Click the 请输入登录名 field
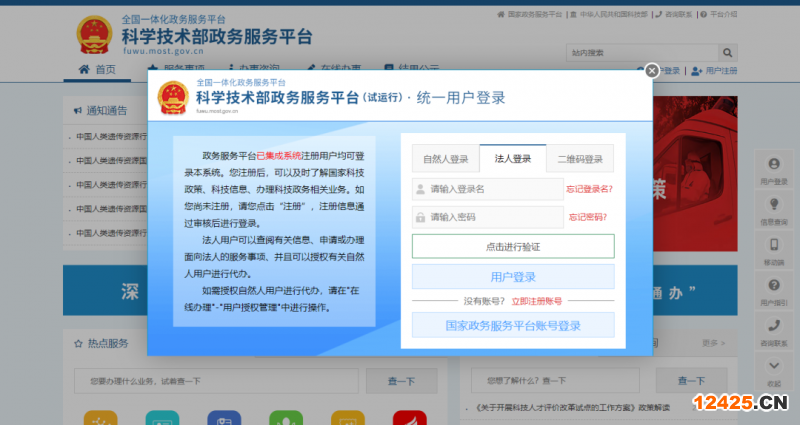 (x=488, y=189)
